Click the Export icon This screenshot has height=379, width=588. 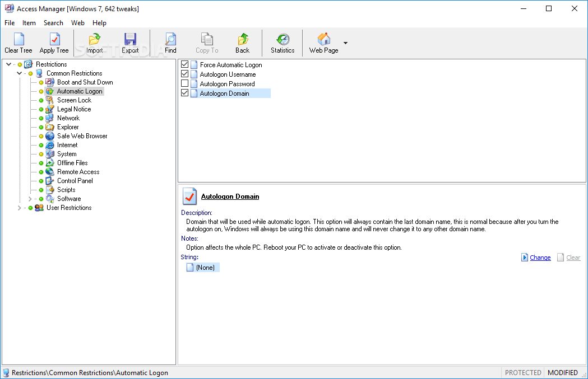coord(130,43)
